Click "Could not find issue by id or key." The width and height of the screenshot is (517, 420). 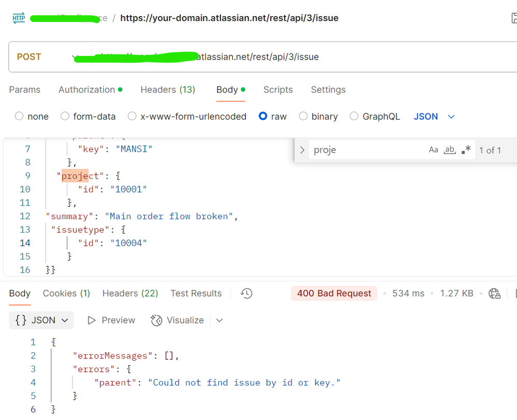click(x=244, y=383)
